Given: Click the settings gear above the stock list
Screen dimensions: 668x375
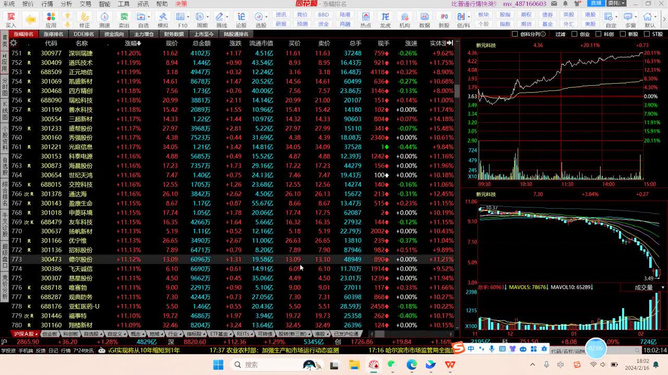Looking at the screenshot, I should click(14, 43).
